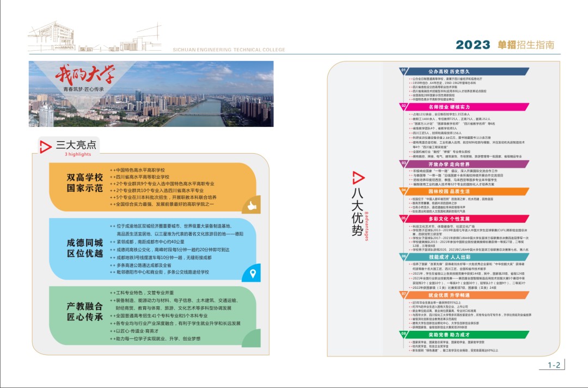This screenshot has height=388, width=588.
Task: Open the city river panorama banner photo
Action: point(151,94)
